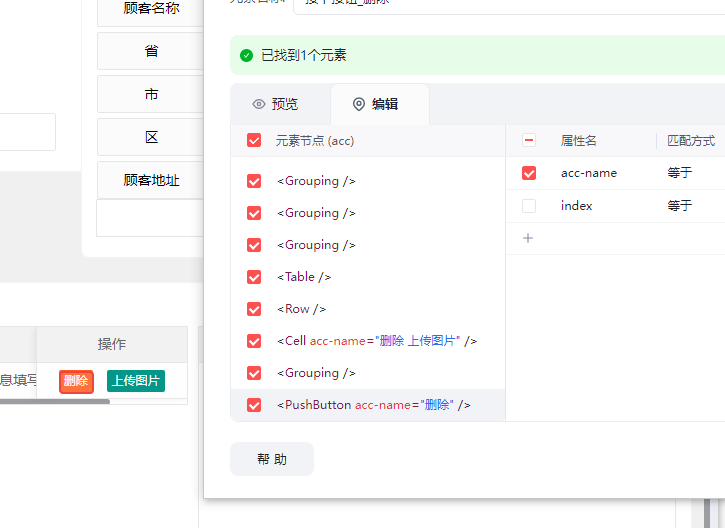725x528 pixels.
Task: Uncheck the first Grouping node checkbox
Action: click(254, 181)
